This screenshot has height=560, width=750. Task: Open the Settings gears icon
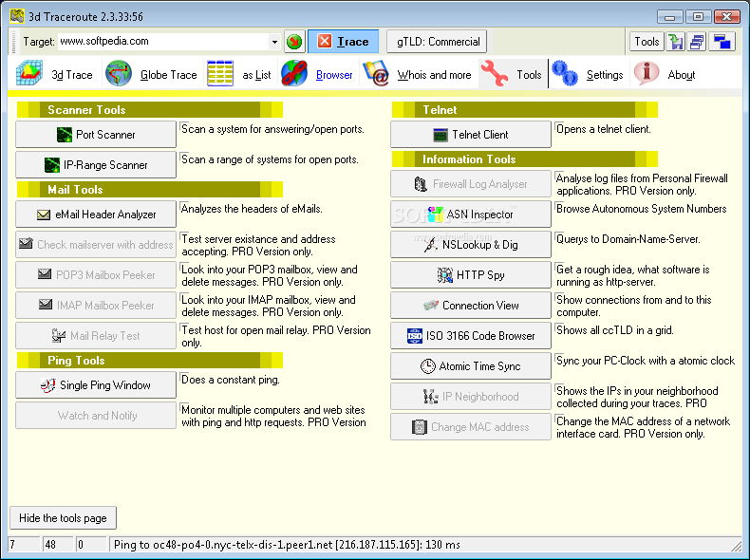click(x=565, y=74)
